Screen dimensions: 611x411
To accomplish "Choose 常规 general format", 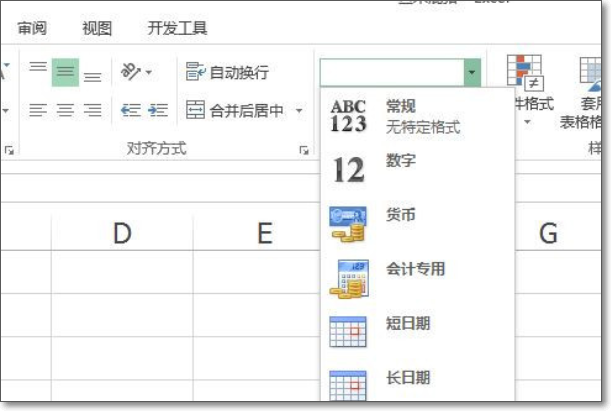I will point(417,116).
